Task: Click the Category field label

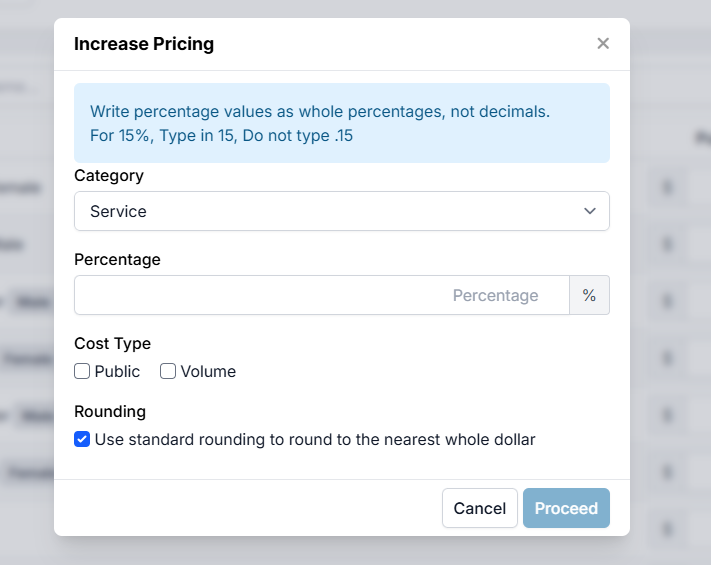Action: 109,176
